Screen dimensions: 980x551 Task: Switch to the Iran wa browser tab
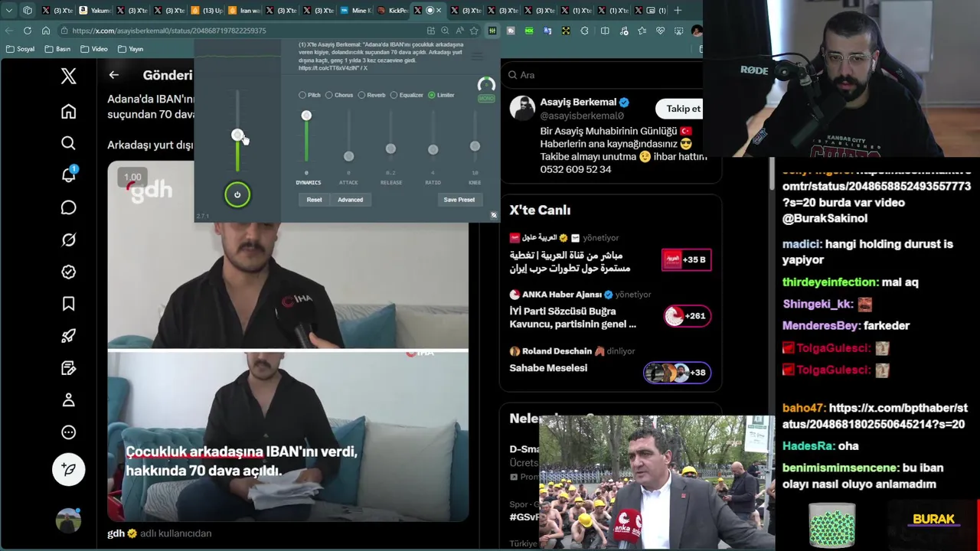(x=245, y=10)
